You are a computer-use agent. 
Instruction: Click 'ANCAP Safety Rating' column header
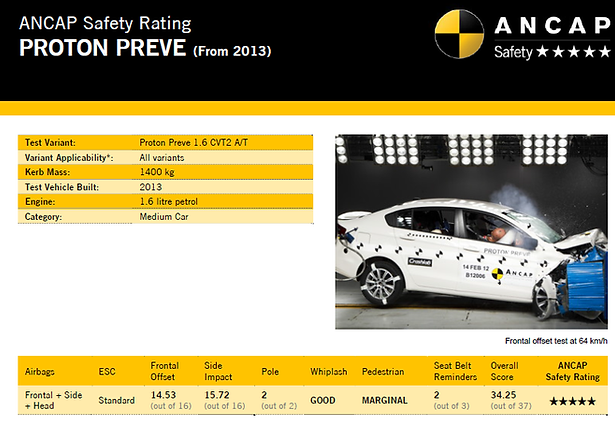tap(573, 371)
